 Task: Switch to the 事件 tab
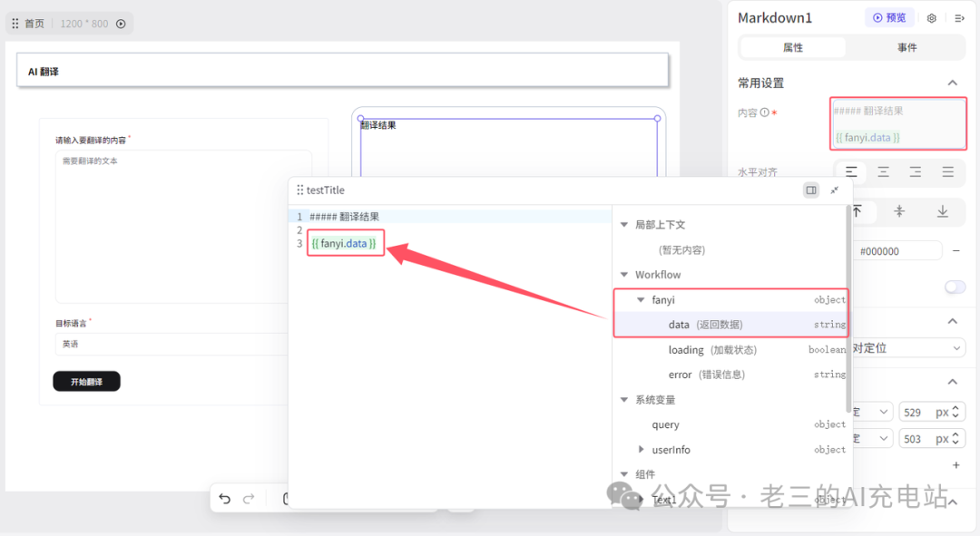coord(906,47)
